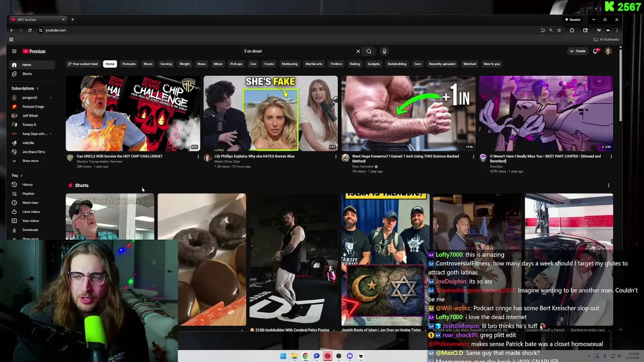Image resolution: width=644 pixels, height=362 pixels.
Task: Open the notifications bell
Action: (x=596, y=51)
